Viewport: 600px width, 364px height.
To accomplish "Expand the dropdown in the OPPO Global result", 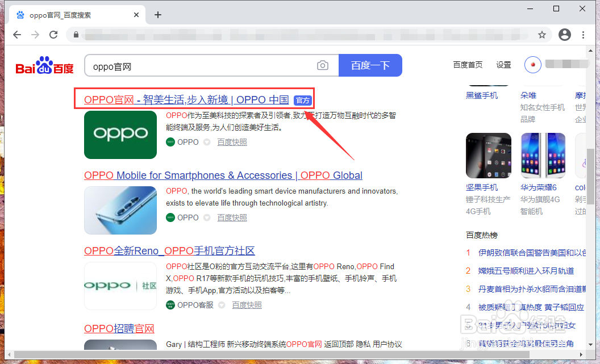I will tap(207, 217).
